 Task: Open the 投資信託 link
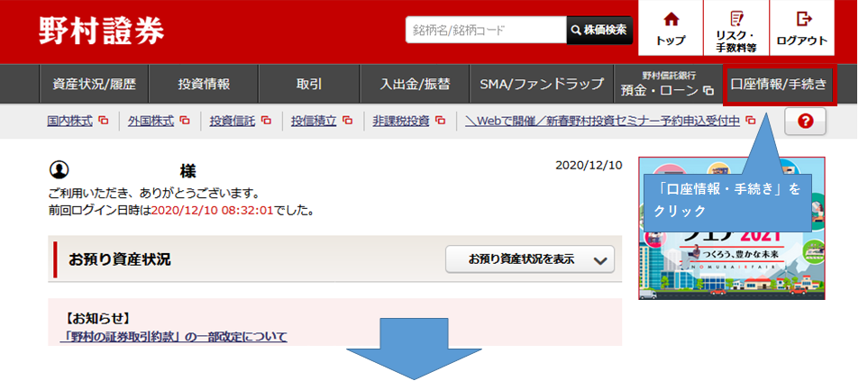point(233,121)
